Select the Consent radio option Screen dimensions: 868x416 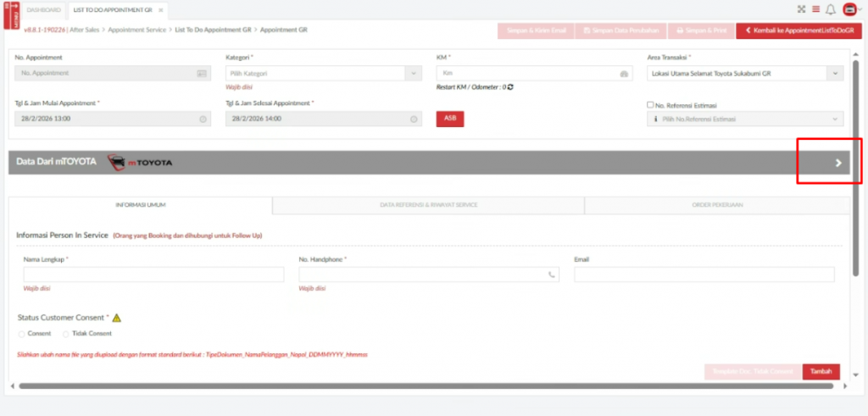click(22, 334)
